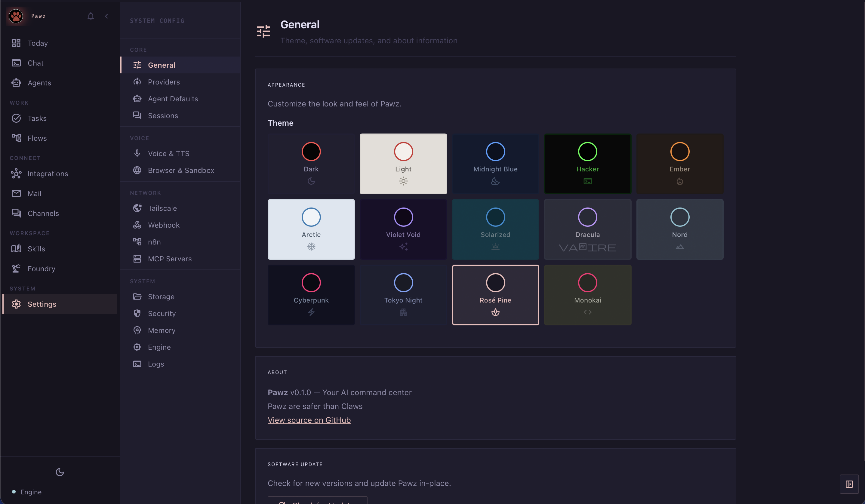This screenshot has width=865, height=504.
Task: Select the Agents icon in the sidebar
Action: pos(17,83)
